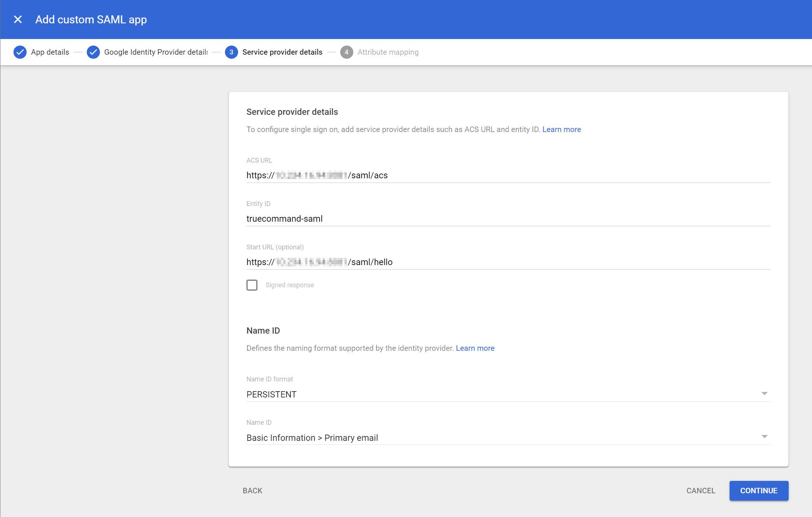Toggle the Signed response setting
The height and width of the screenshot is (517, 812).
tap(252, 285)
